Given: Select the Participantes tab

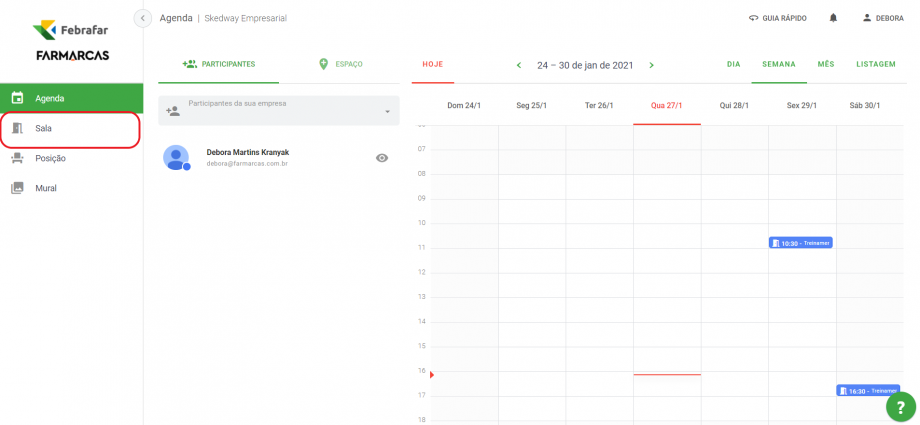Looking at the screenshot, I should click(x=218, y=64).
